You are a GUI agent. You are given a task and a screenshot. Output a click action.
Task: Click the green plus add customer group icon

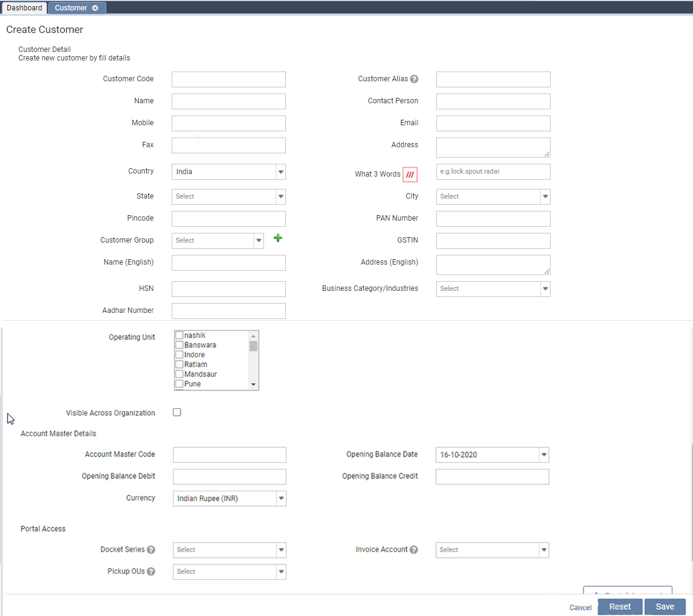(x=277, y=238)
